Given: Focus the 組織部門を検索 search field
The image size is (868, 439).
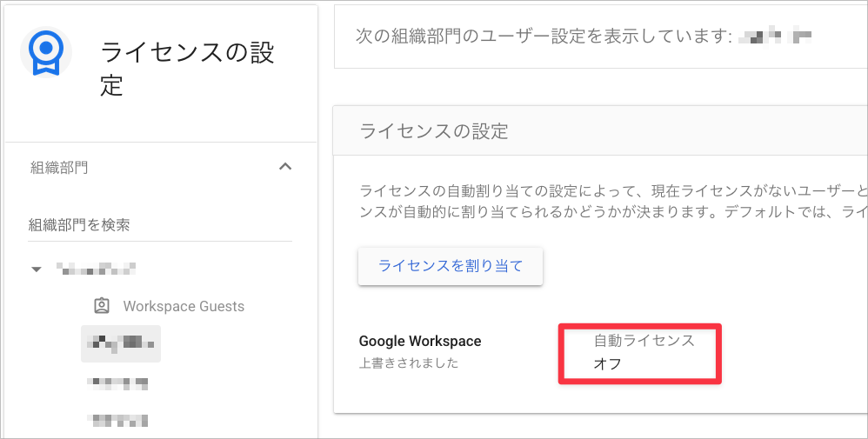Looking at the screenshot, I should tap(160, 225).
